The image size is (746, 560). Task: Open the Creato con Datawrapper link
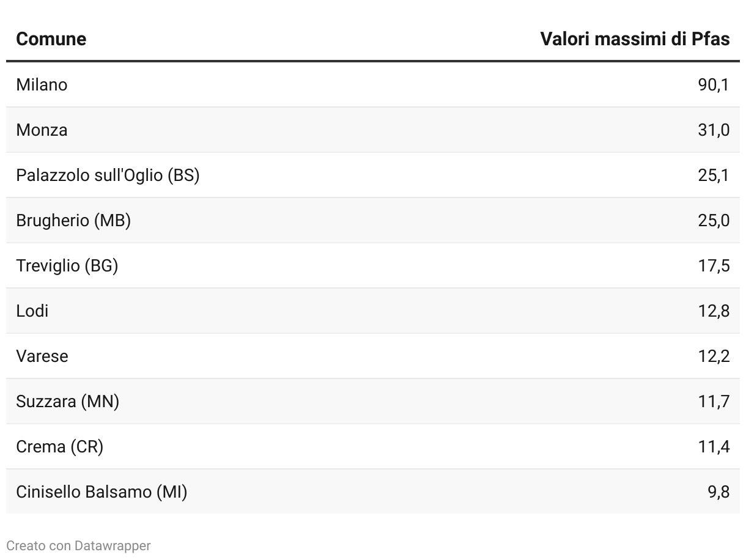pyautogui.click(x=78, y=545)
